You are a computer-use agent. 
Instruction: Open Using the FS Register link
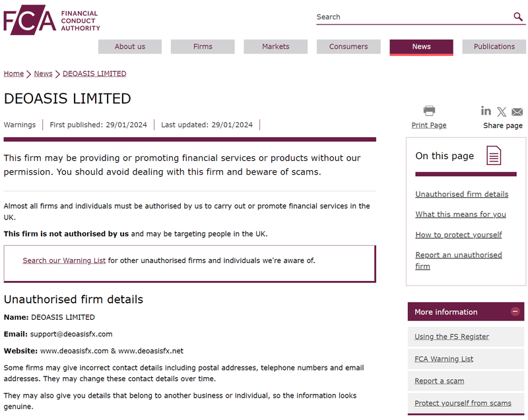coord(451,337)
